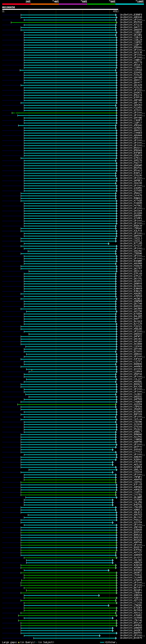Select the label UniRef100_Q90YW5
The height and width of the screenshot is (644, 146).
[131, 77]
